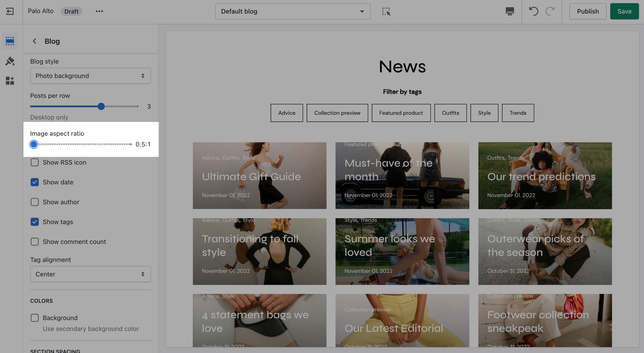The height and width of the screenshot is (353, 644).
Task: Open the Sections panel icon in sidebar
Action: click(x=10, y=41)
